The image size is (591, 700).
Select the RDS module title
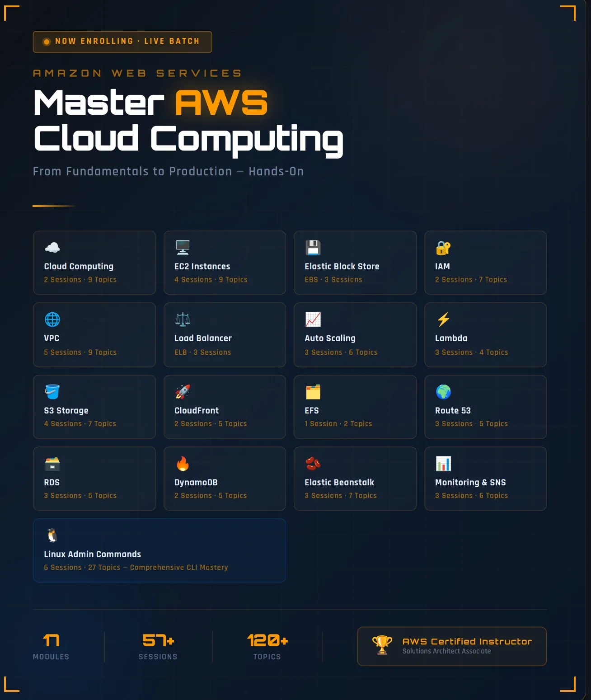[x=52, y=483]
